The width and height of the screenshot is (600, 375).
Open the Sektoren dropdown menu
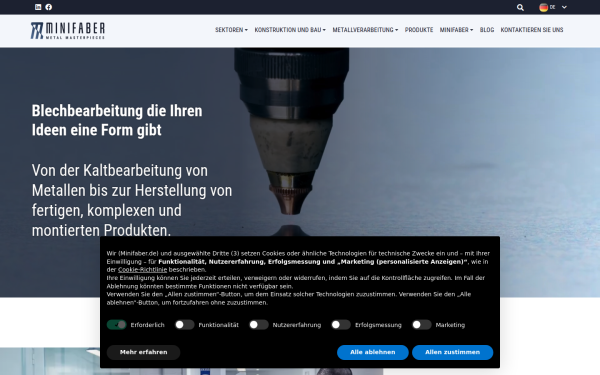point(231,30)
